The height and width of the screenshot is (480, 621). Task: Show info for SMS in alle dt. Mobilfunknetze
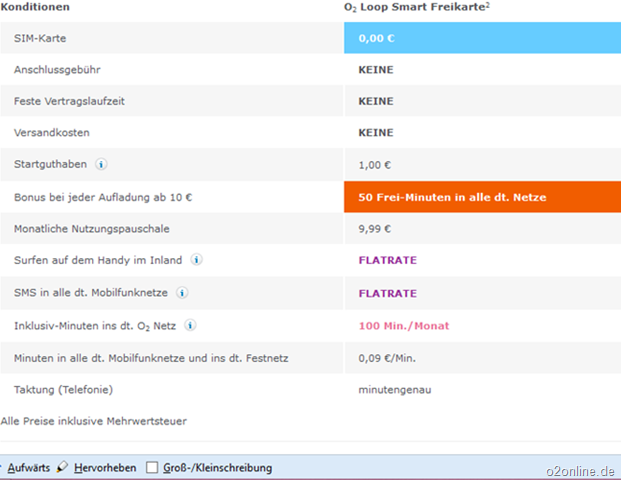click(x=182, y=293)
